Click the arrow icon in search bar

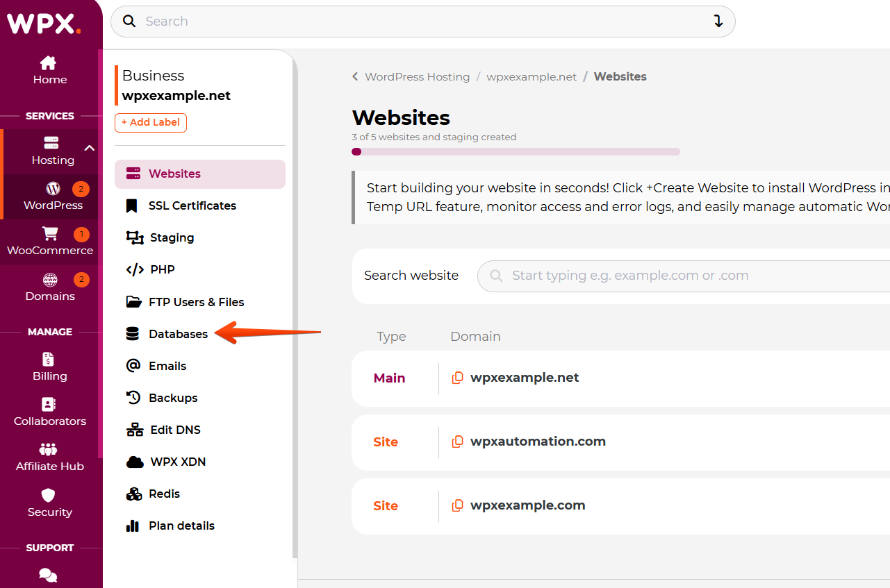coord(718,21)
